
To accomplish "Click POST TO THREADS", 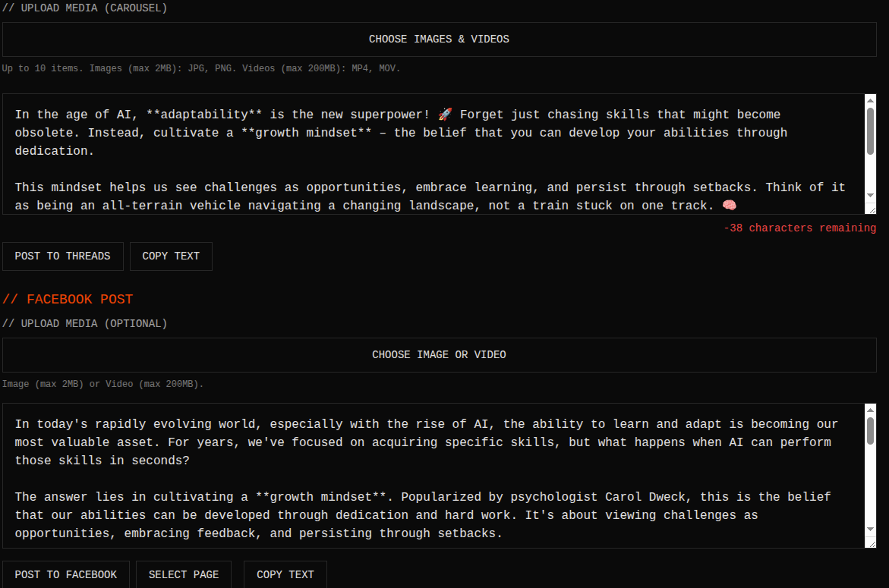I will point(62,256).
